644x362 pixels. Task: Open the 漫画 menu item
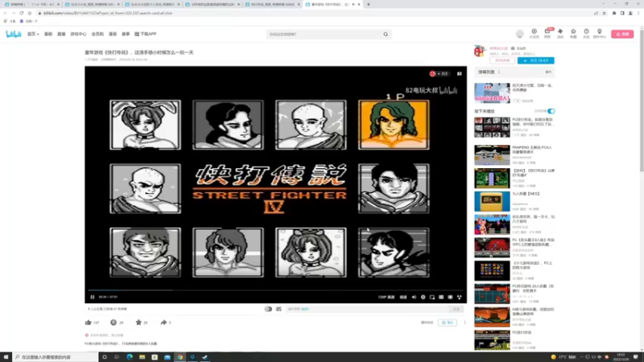[113, 34]
